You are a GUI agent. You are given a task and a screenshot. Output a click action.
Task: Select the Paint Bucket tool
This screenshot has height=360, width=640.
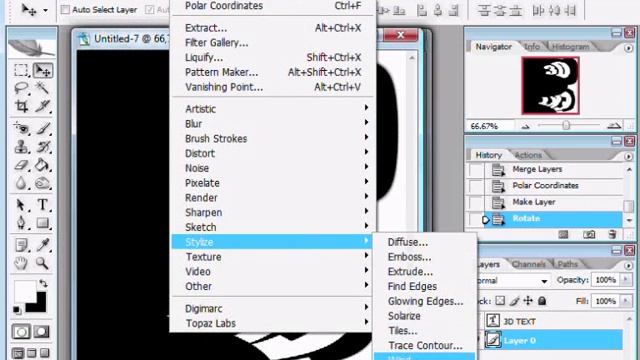42,165
